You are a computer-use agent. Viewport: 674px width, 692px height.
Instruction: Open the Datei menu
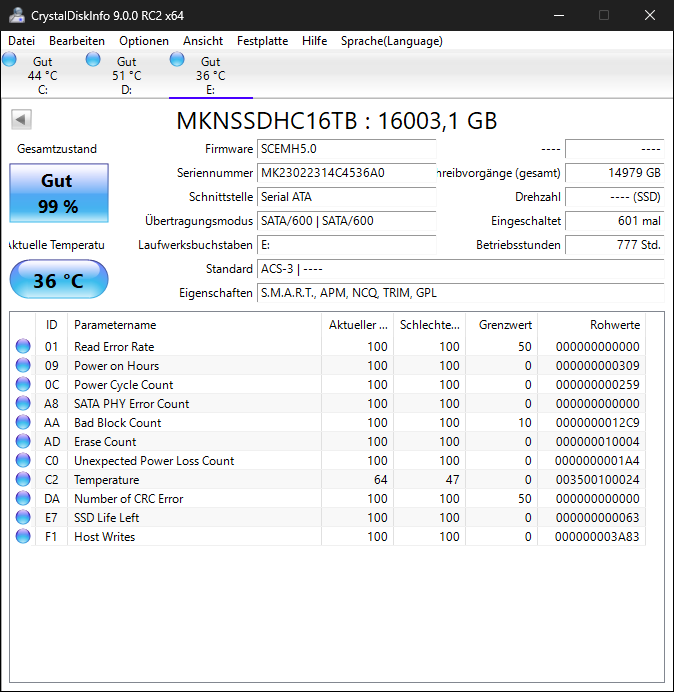21,41
